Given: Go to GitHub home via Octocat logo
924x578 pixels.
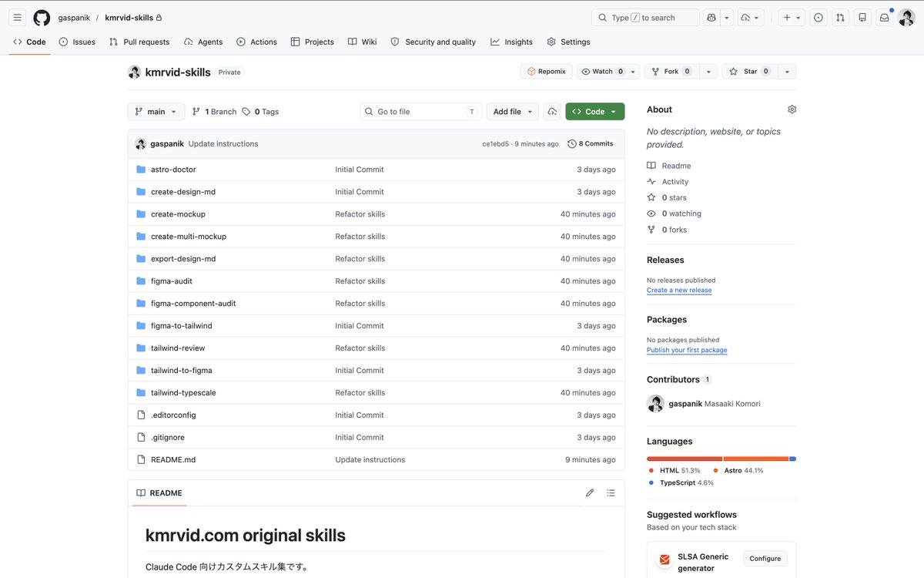Looking at the screenshot, I should tap(42, 17).
